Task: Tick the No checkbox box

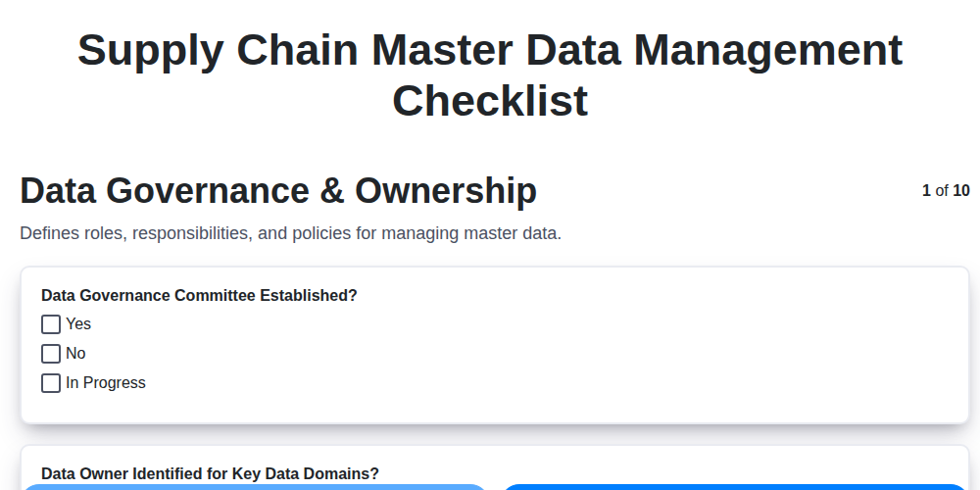Action: [x=51, y=354]
